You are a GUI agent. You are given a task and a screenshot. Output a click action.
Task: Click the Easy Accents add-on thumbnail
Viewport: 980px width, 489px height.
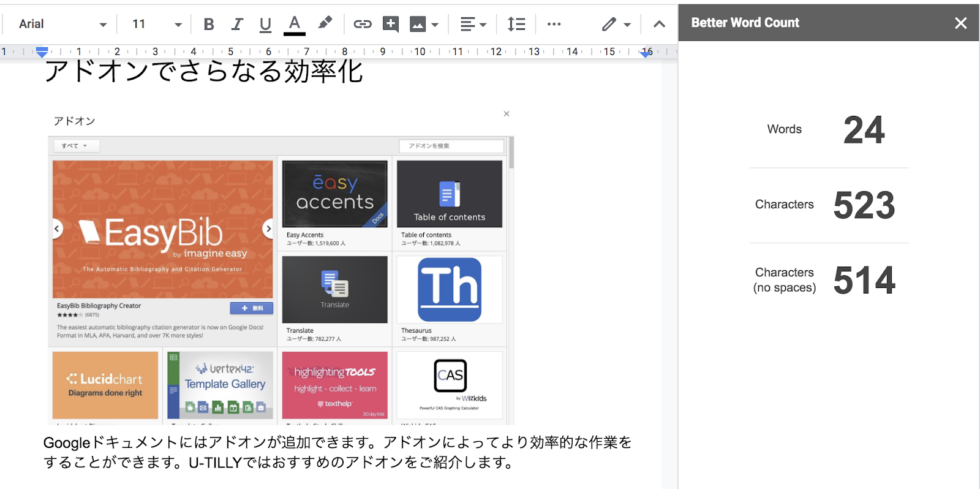[334, 194]
